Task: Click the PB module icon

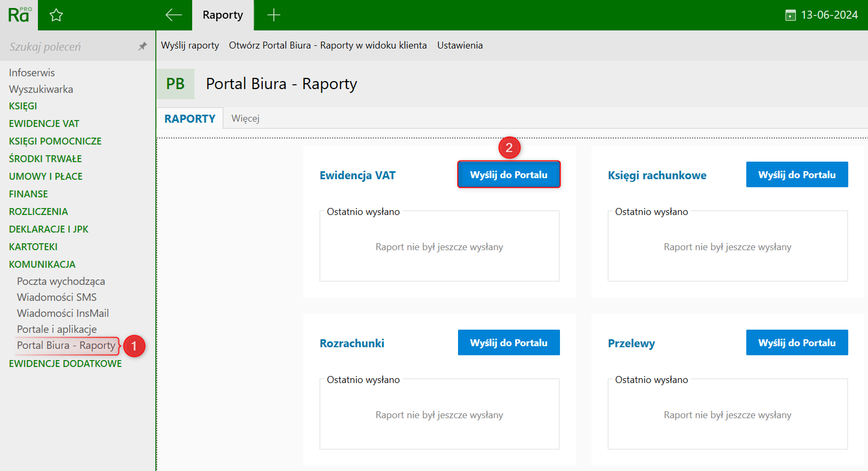Action: (175, 84)
